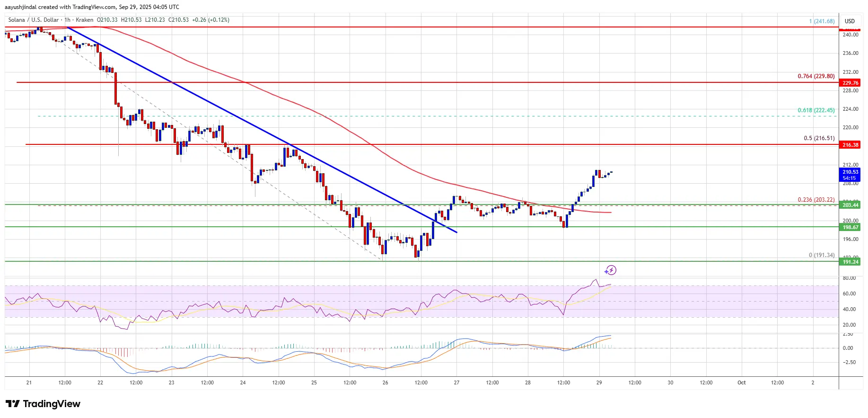868x418 pixels.
Task: Click the current price label 210.53
Action: tap(850, 172)
